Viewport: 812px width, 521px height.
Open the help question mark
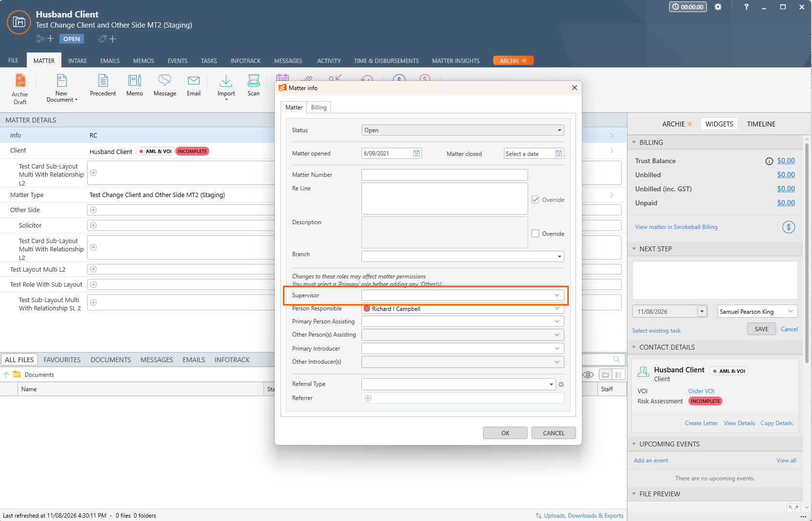coord(746,7)
